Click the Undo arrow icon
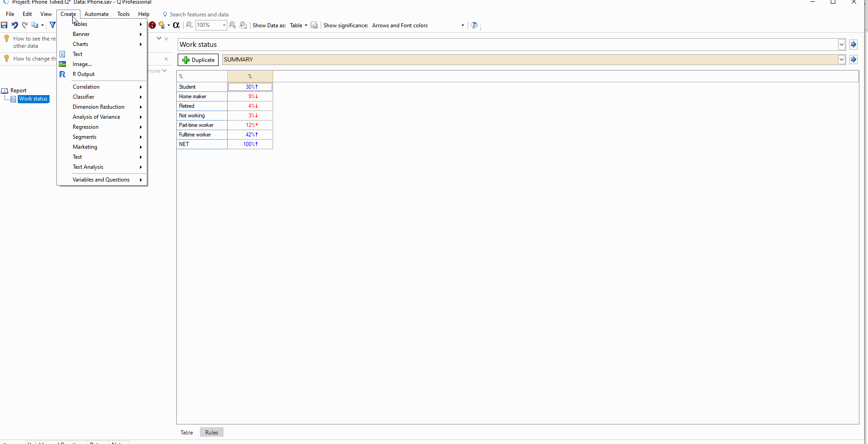The height and width of the screenshot is (444, 868). (x=15, y=25)
